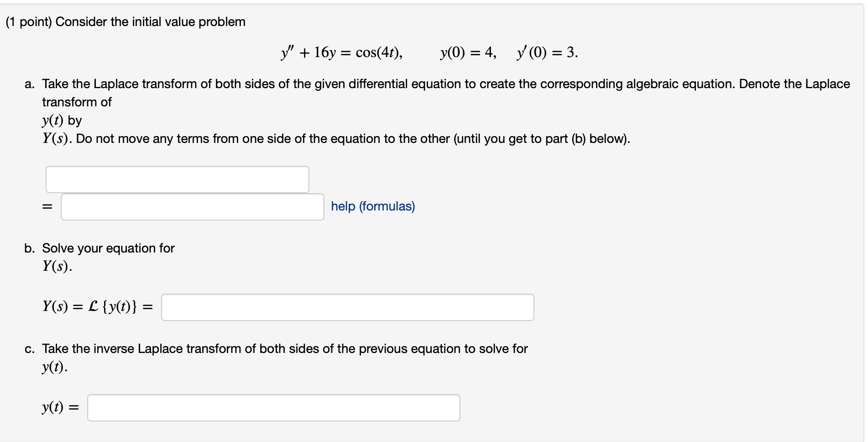
Task: Click the label y(t) = in part (c)
Action: pyautogui.click(x=60, y=407)
